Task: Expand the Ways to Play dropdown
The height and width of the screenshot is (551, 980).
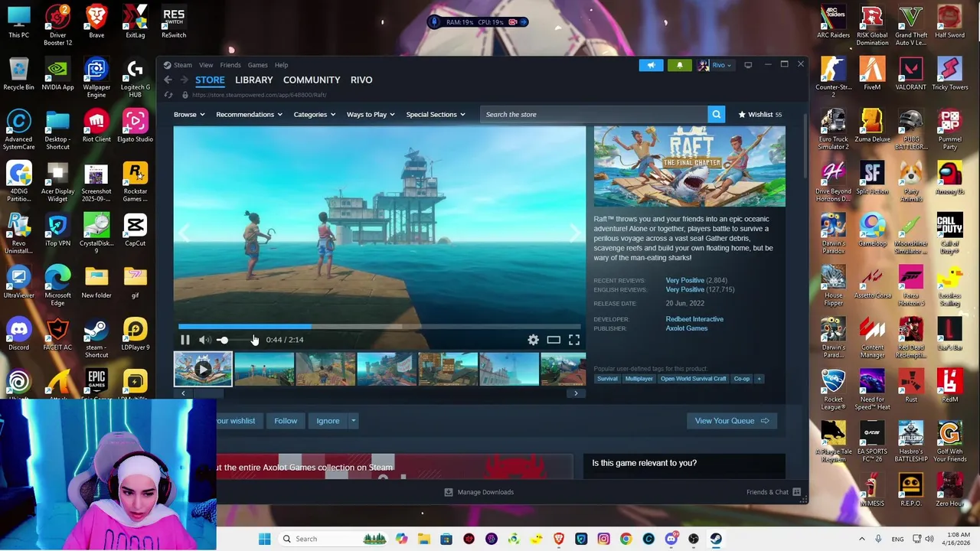Action: click(371, 115)
